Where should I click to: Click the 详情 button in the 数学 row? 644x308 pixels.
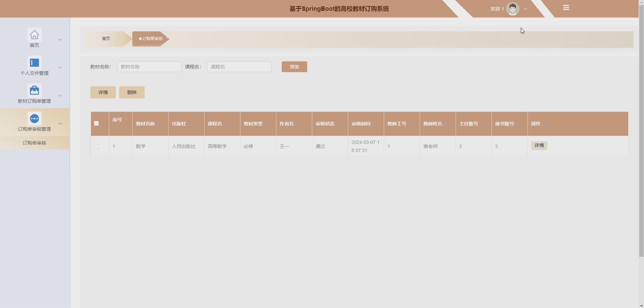point(539,145)
